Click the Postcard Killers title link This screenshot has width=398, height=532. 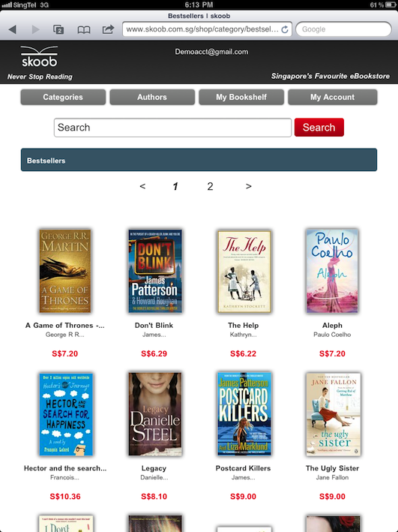coord(243,468)
